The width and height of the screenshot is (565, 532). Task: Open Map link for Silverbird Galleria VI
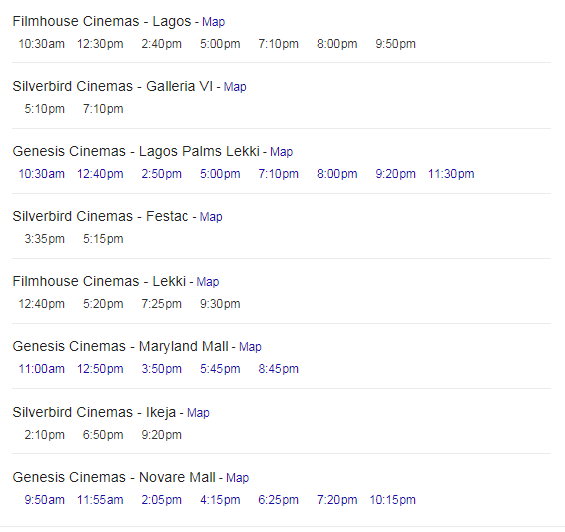click(235, 87)
